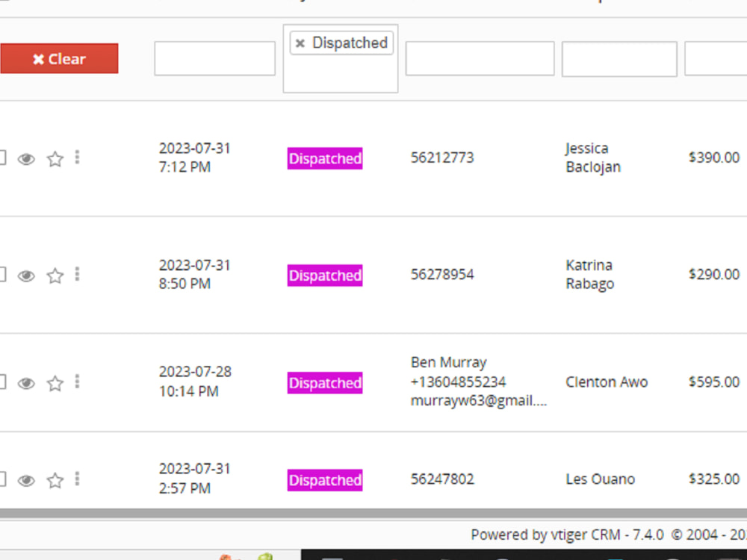Click the red Clear filters button
Viewport: 747px width, 560px height.
pyautogui.click(x=59, y=58)
